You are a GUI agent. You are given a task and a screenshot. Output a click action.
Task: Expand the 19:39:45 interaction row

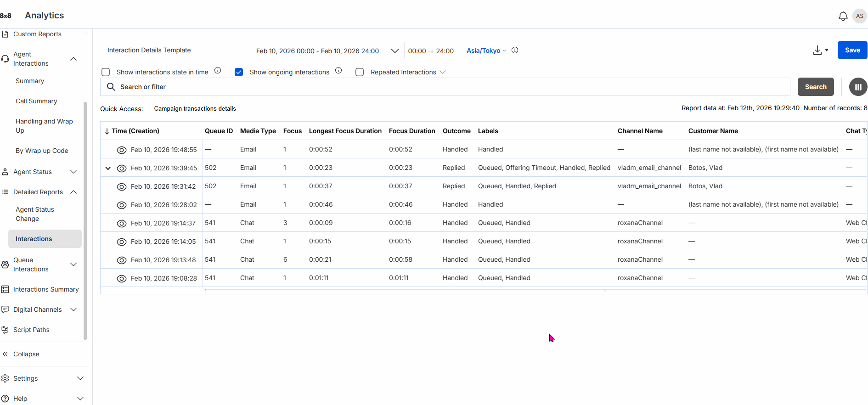point(108,168)
